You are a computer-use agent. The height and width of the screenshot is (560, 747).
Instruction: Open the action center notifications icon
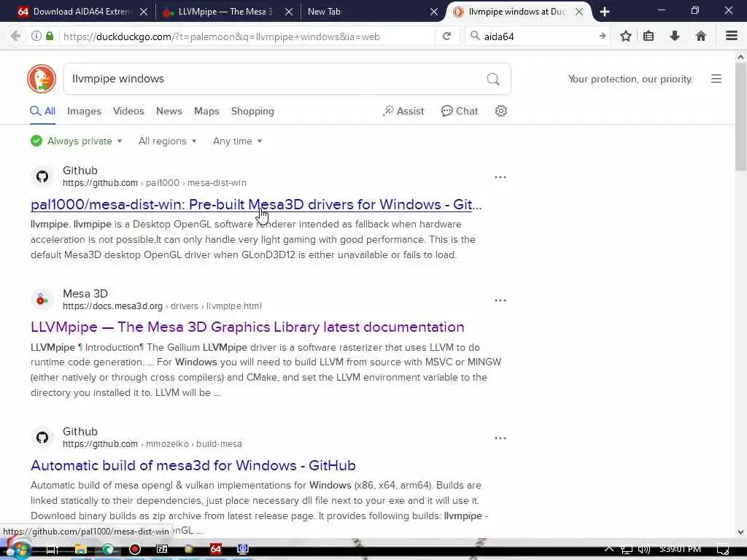[723, 549]
